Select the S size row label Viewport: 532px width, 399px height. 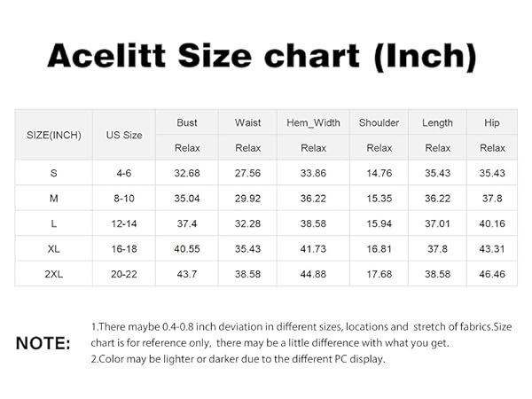point(53,173)
